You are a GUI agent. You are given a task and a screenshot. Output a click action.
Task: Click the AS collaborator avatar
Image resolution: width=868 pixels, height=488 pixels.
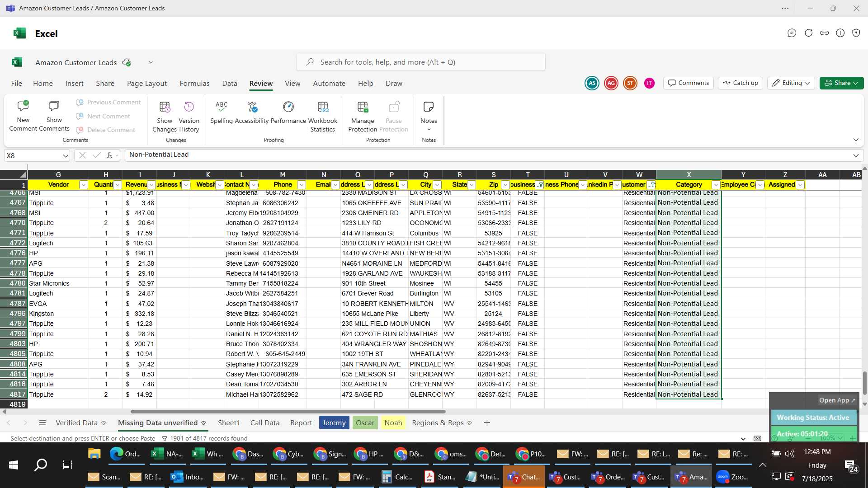coord(592,83)
